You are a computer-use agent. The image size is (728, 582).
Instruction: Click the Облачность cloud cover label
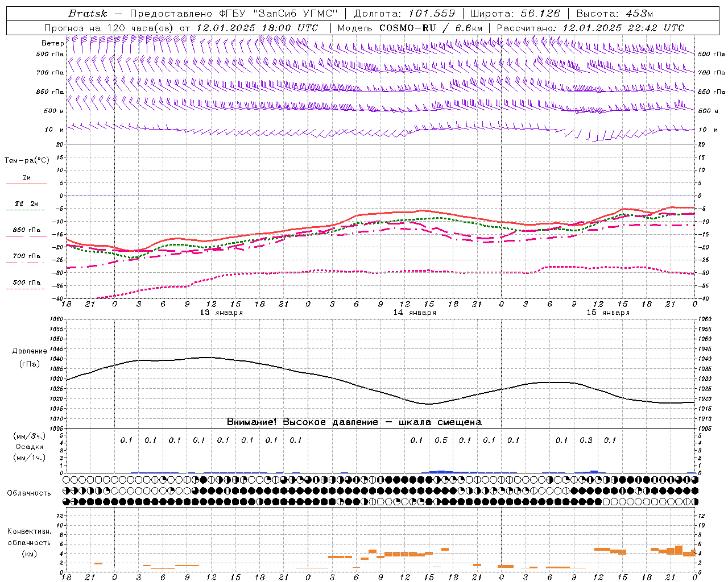[x=29, y=493]
